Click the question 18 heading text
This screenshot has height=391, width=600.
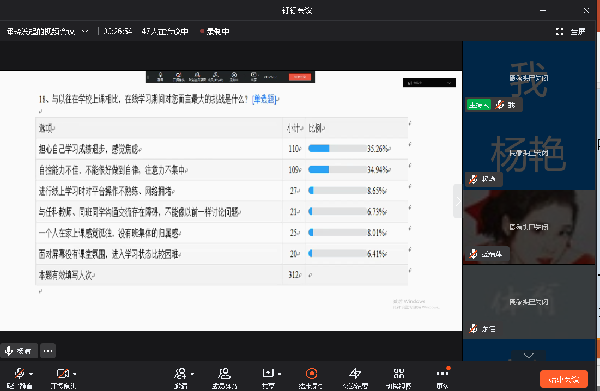(x=143, y=99)
